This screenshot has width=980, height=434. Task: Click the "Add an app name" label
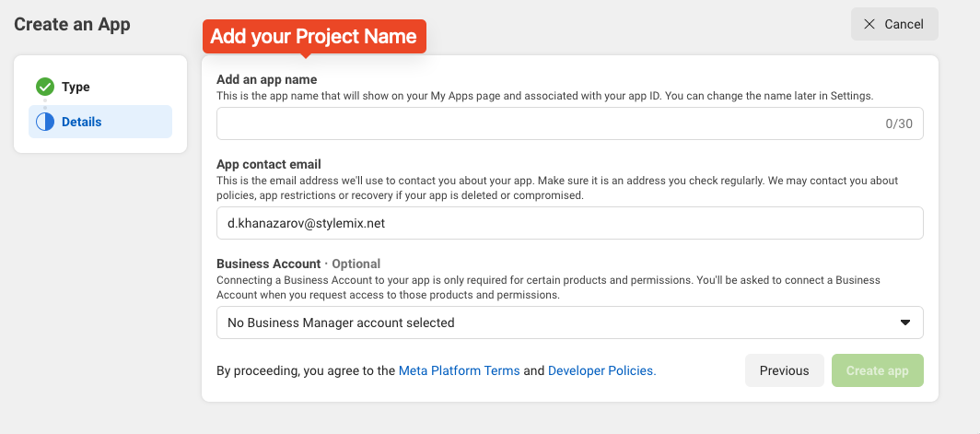266,80
